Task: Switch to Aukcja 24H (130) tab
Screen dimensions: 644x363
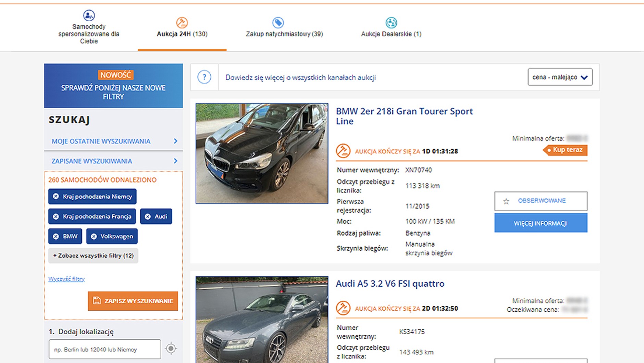Action: (x=182, y=34)
